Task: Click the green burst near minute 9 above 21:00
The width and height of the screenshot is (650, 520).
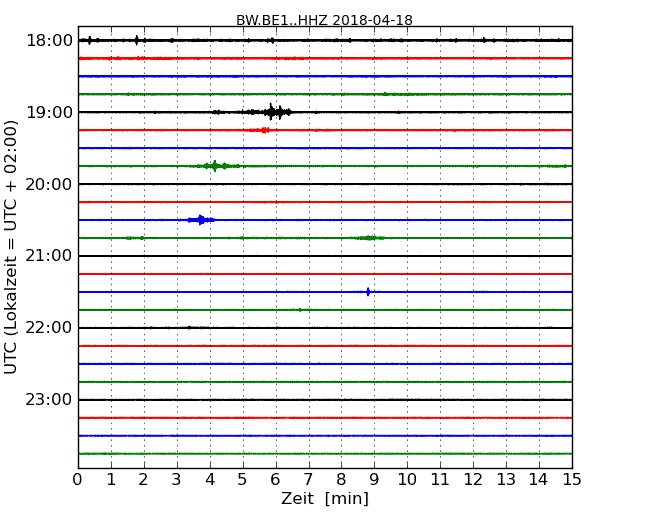Action: point(369,238)
